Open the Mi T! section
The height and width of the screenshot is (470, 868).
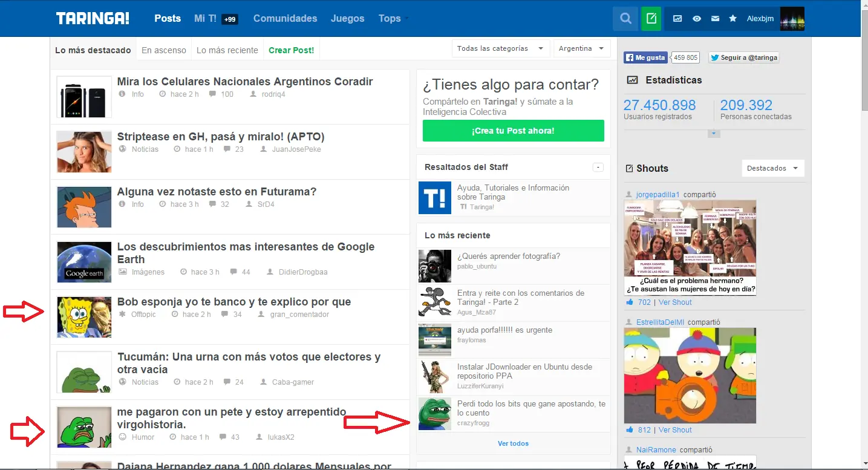[x=206, y=18]
